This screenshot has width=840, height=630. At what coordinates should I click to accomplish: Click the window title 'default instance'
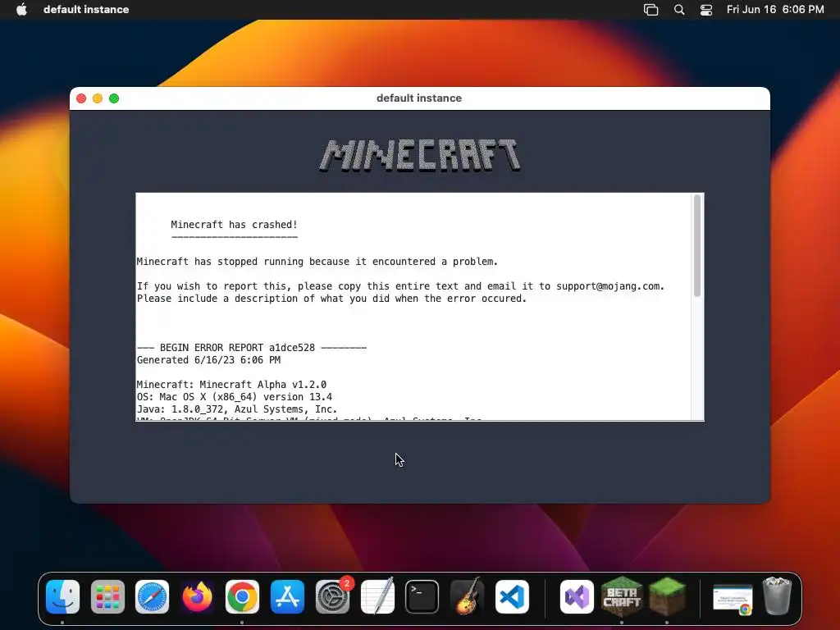coord(419,98)
